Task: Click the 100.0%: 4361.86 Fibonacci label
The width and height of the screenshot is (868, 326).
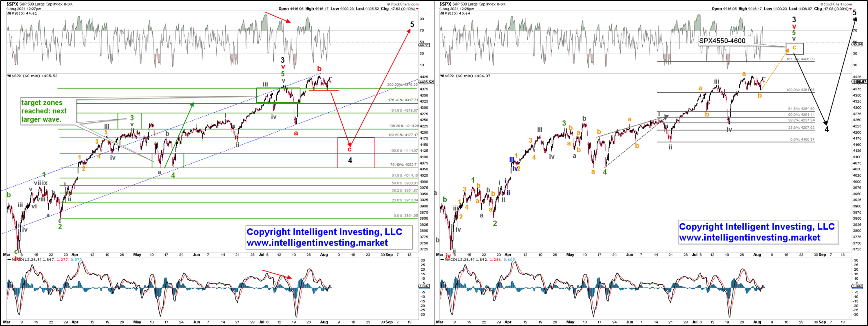Action: tap(800, 90)
